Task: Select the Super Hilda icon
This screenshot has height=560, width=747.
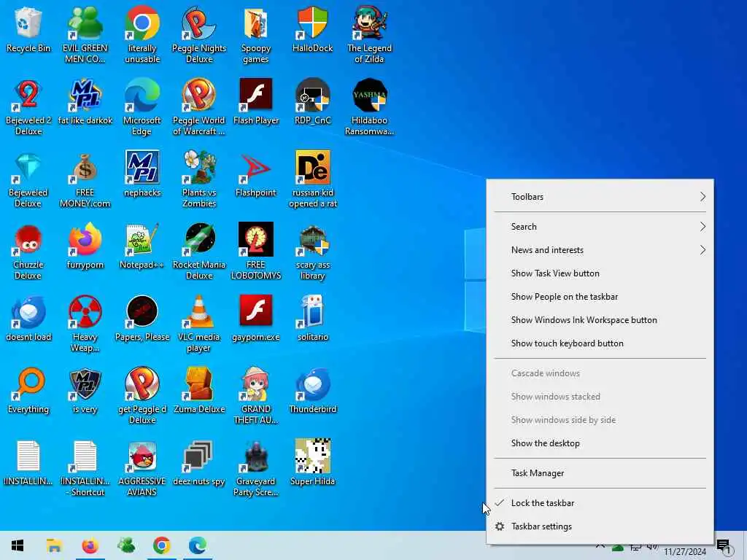Action: click(312, 463)
